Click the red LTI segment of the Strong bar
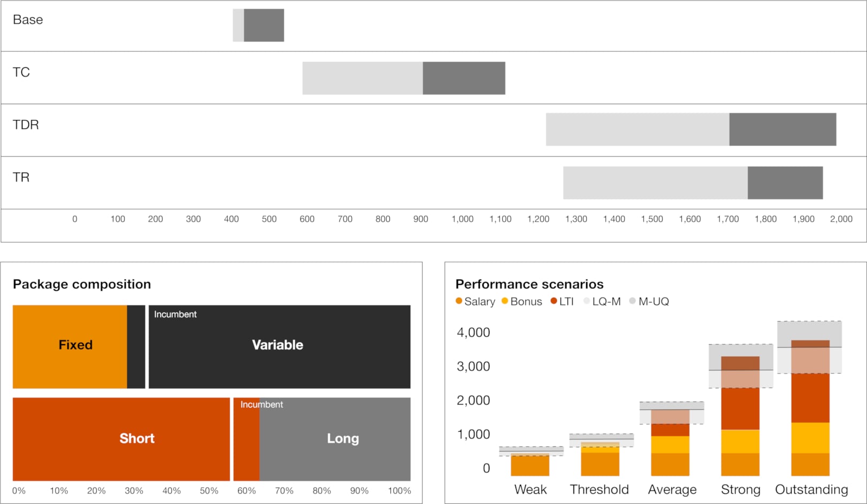The image size is (867, 504). [740, 408]
